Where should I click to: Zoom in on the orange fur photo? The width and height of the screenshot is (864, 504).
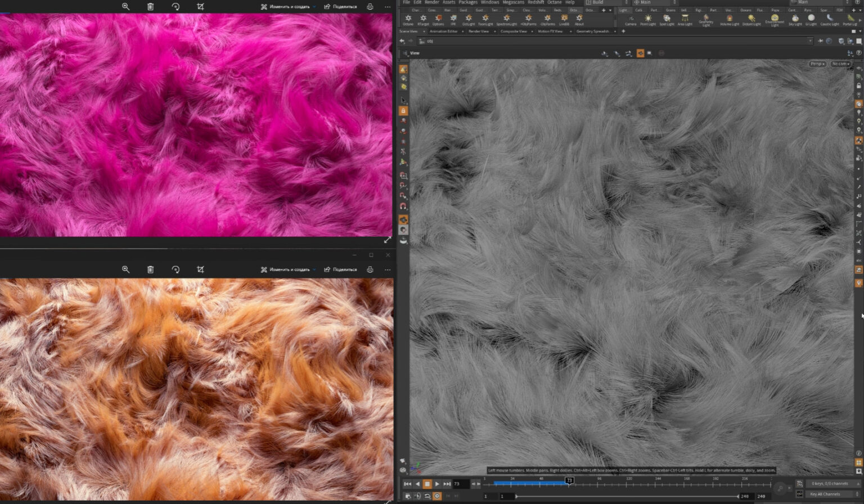click(x=125, y=269)
